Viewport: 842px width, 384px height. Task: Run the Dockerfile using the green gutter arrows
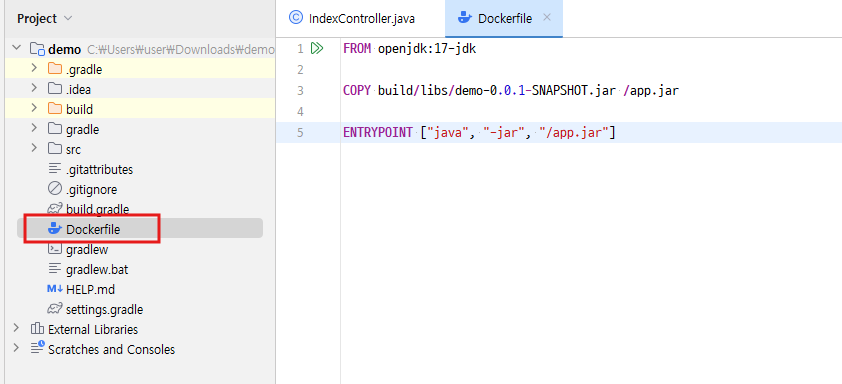tap(317, 49)
